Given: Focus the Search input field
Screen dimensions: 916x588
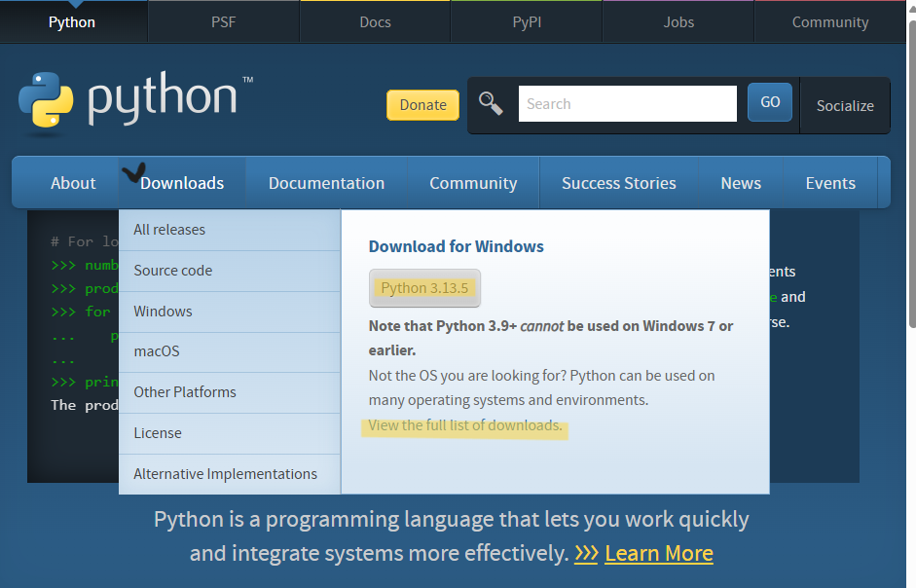Looking at the screenshot, I should click(x=628, y=104).
